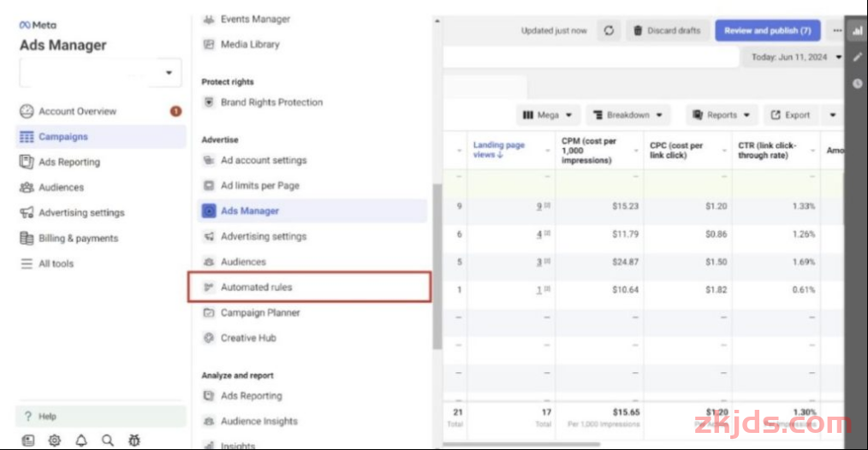The image size is (868, 450).
Task: Click CTR (link click-through rate) header
Action: (x=767, y=151)
